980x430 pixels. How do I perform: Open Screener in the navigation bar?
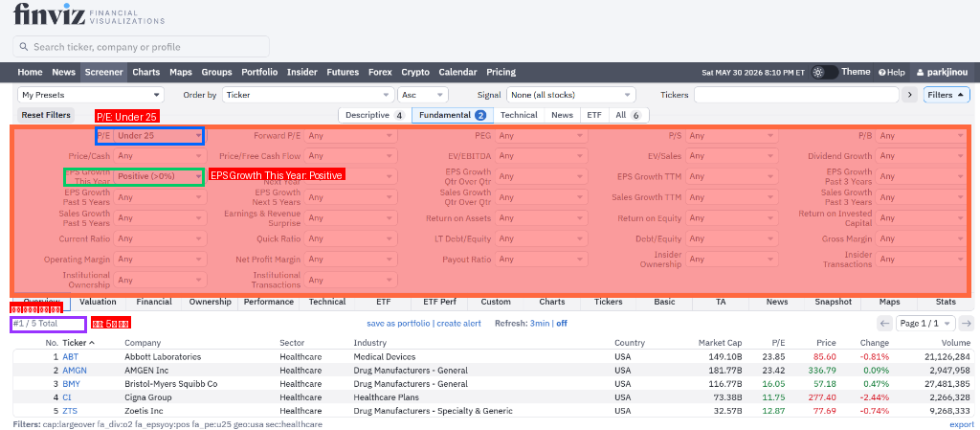click(x=103, y=72)
